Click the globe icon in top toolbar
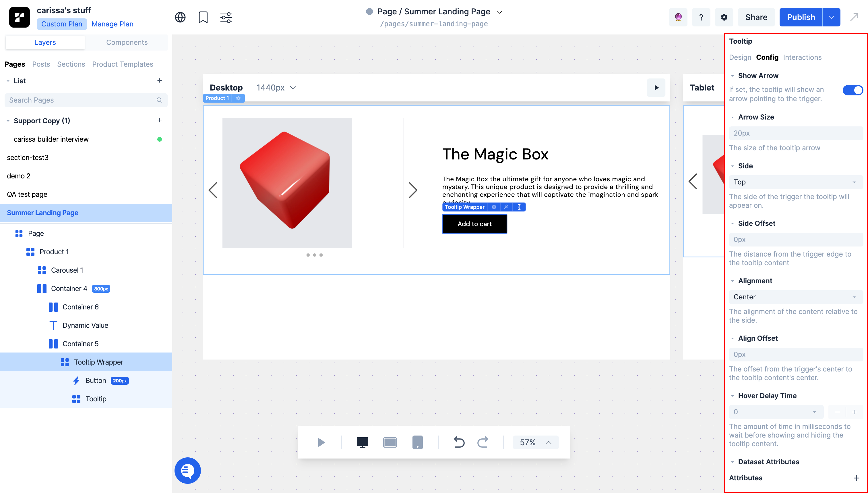This screenshot has width=868, height=493. point(180,17)
